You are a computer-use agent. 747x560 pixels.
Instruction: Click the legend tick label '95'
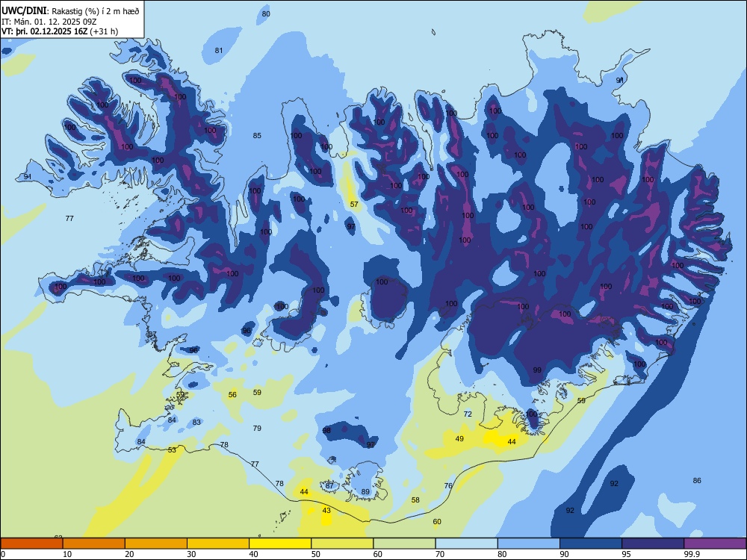click(x=626, y=554)
